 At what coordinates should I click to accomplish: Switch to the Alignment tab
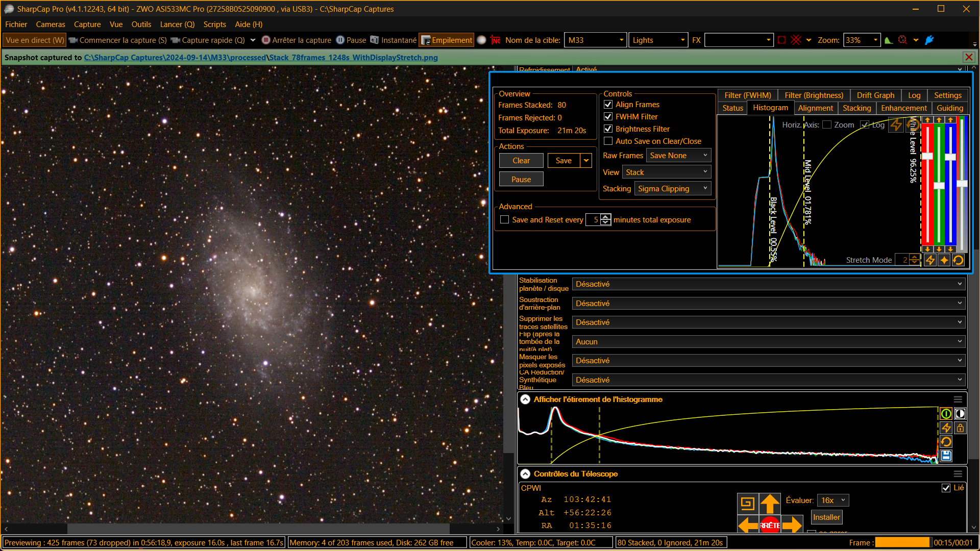(815, 108)
